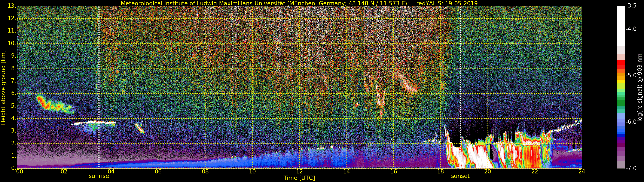The image size is (644, 182).
Task: Click the time axis tick label "20"
Action: [488, 171]
